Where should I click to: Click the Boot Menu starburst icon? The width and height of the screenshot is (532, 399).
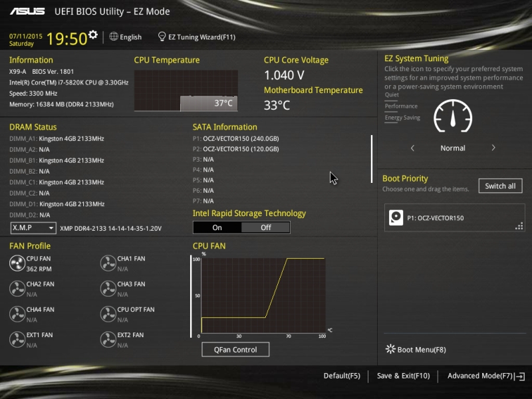pos(390,349)
